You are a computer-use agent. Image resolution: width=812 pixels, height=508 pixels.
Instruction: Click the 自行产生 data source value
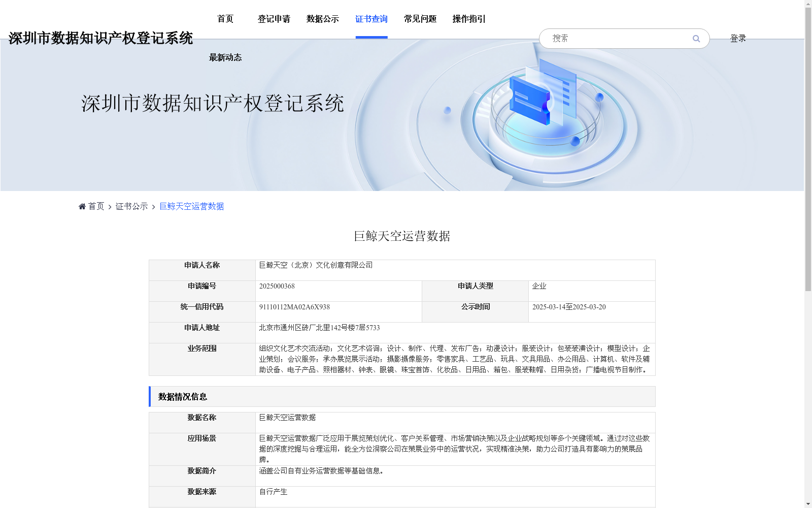[x=273, y=492]
